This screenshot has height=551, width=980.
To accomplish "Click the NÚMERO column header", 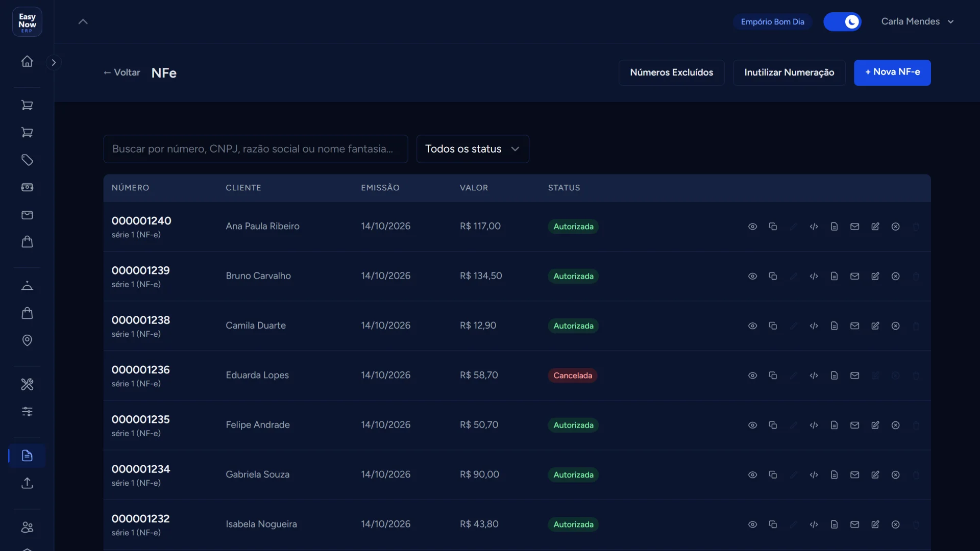I will tap(130, 188).
